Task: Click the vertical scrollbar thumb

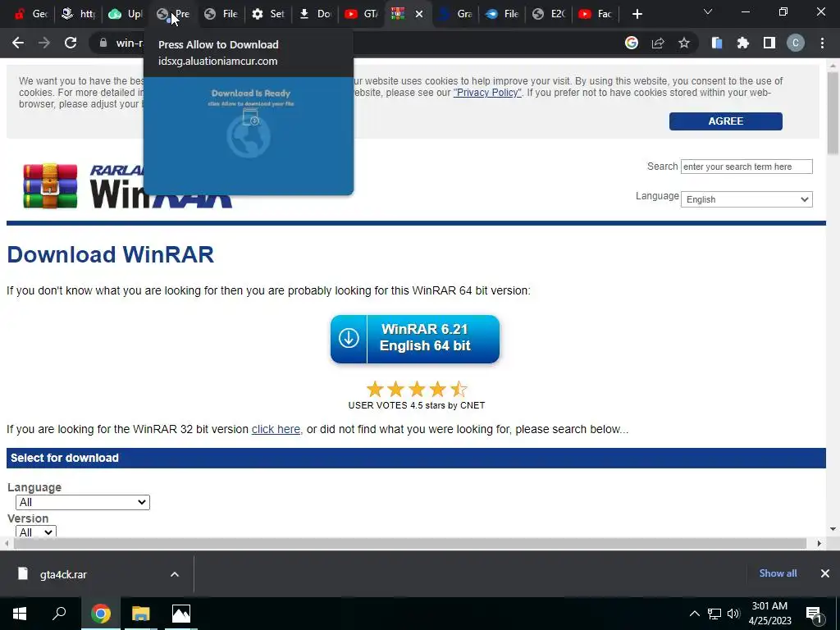Action: tap(833, 113)
